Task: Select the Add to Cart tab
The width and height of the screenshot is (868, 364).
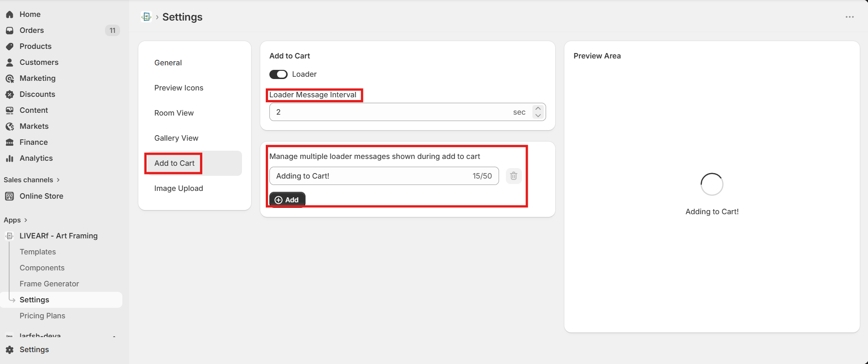Action: coord(195,163)
